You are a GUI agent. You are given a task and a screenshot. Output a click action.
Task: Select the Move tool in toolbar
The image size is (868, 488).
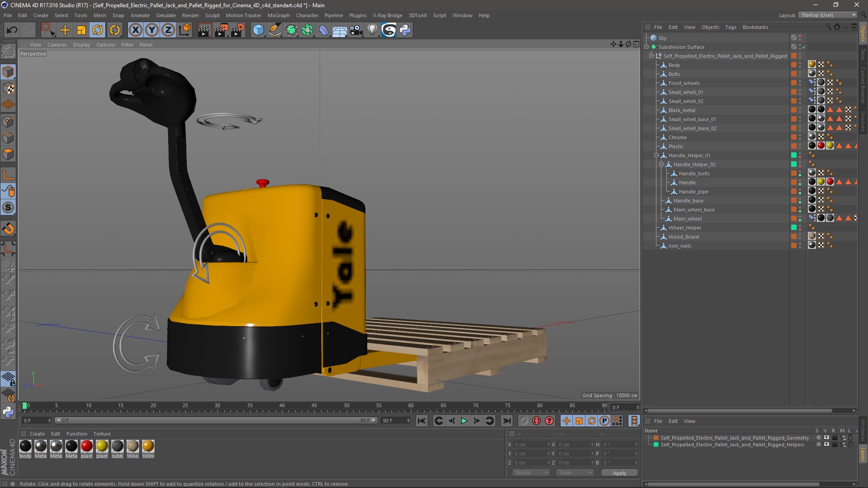tap(65, 30)
